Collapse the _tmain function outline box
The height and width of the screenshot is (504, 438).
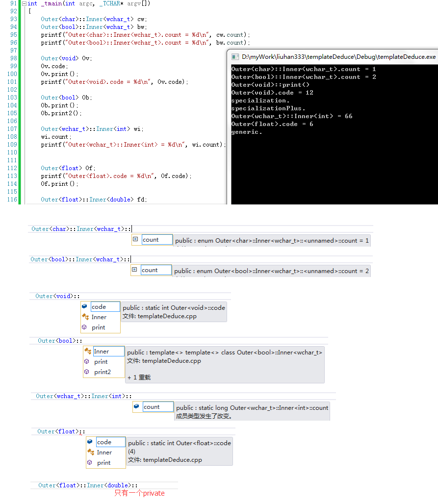[x=24, y=4]
